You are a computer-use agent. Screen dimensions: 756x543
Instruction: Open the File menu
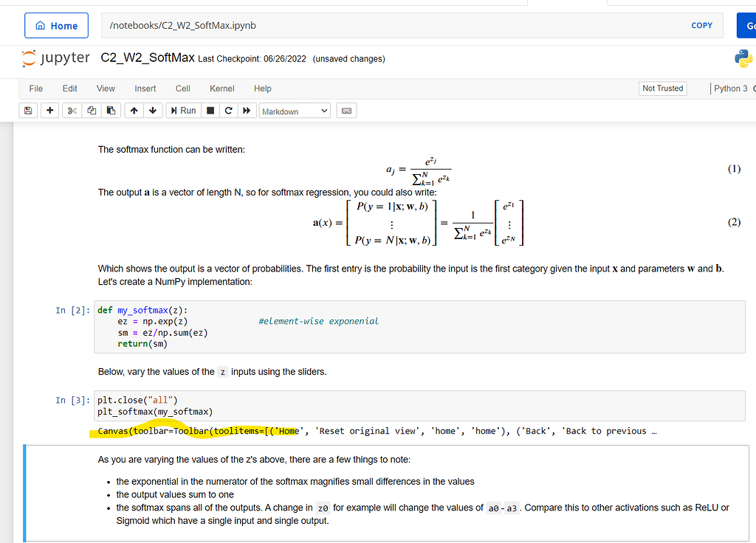35,88
